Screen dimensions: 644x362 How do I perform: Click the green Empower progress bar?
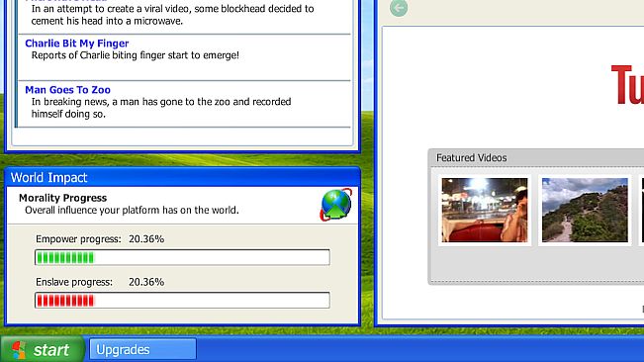[x=182, y=257]
